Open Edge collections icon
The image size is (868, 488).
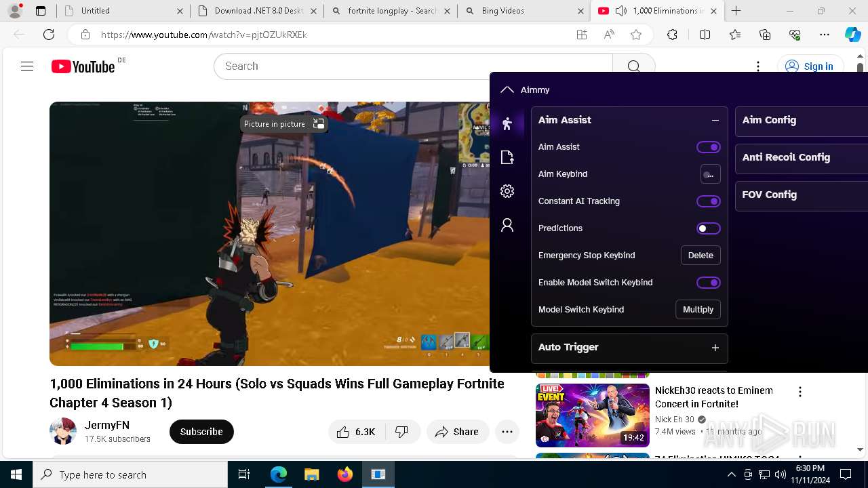click(765, 35)
